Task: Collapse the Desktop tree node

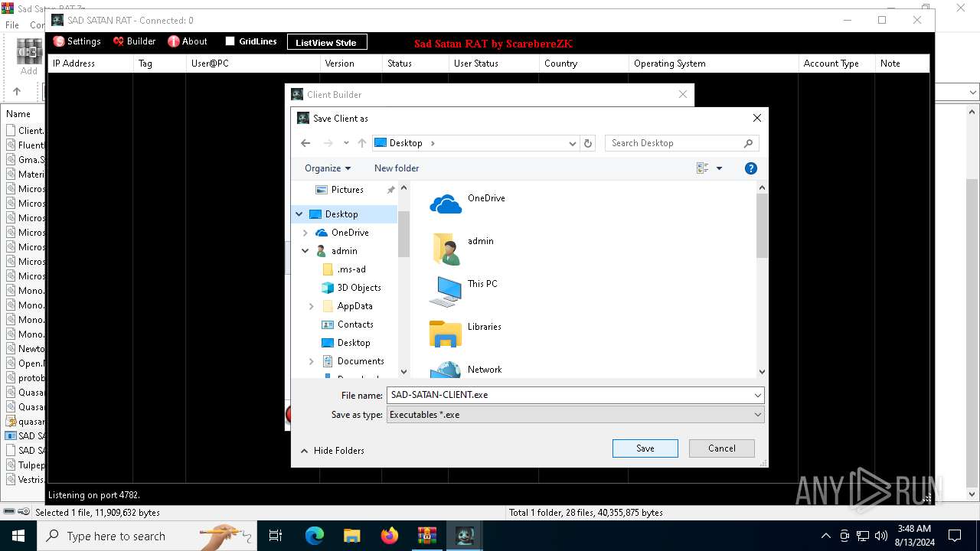Action: pyautogui.click(x=299, y=214)
